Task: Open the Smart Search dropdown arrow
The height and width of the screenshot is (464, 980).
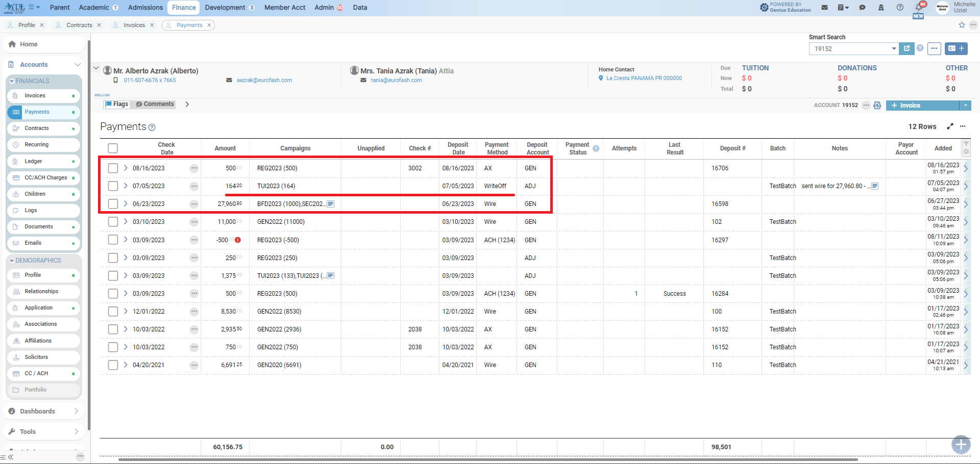Action: 894,49
